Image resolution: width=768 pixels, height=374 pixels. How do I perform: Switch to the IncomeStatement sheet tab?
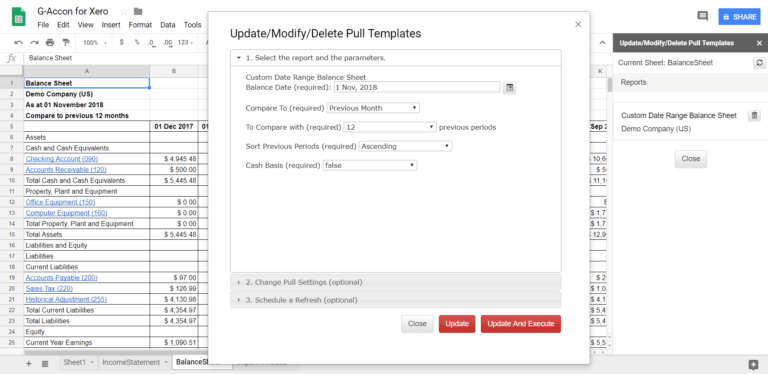pyautogui.click(x=131, y=362)
